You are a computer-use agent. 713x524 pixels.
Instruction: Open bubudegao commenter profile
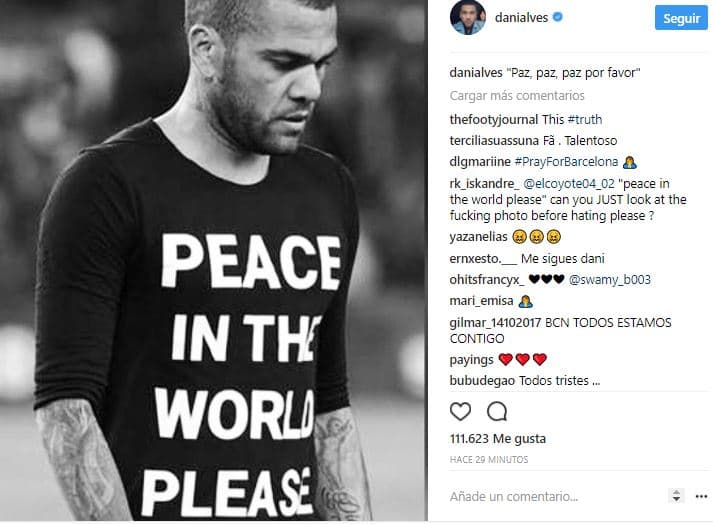(482, 381)
